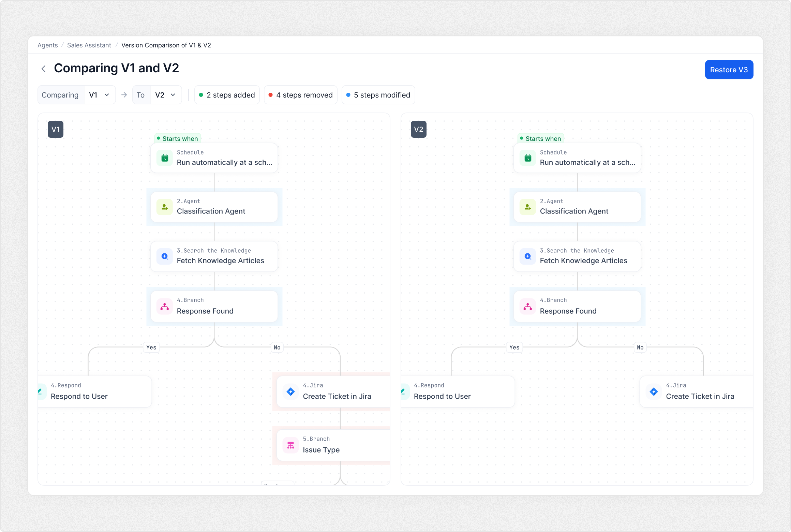This screenshot has height=532, width=791.
Task: Click the Schedule calendar icon in V1 panel
Action: (x=165, y=158)
